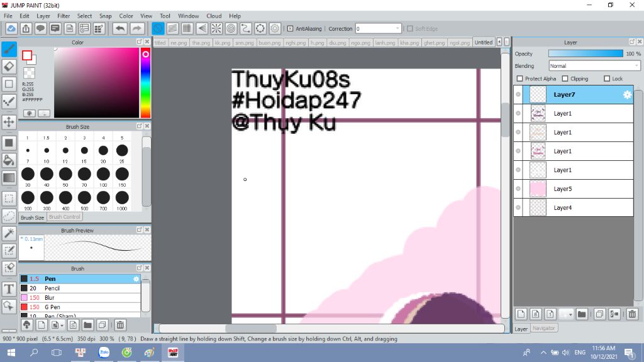
Task: Toggle visibility of Layer4
Action: (x=518, y=207)
